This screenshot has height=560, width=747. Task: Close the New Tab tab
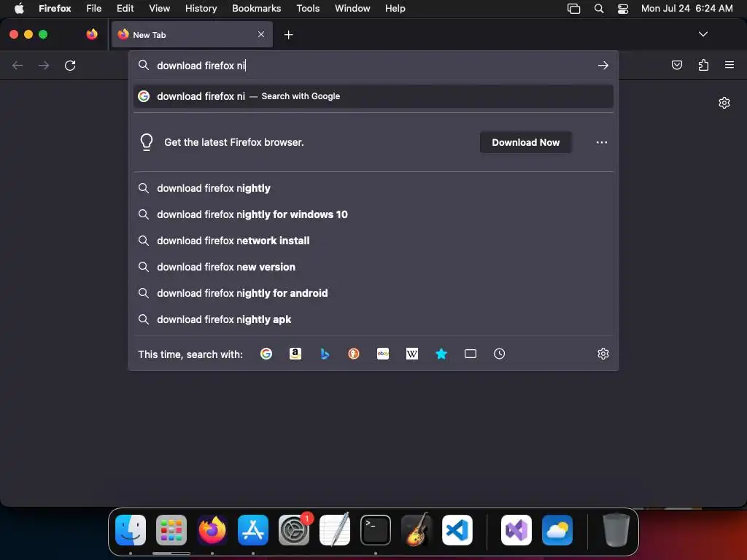[x=261, y=34]
